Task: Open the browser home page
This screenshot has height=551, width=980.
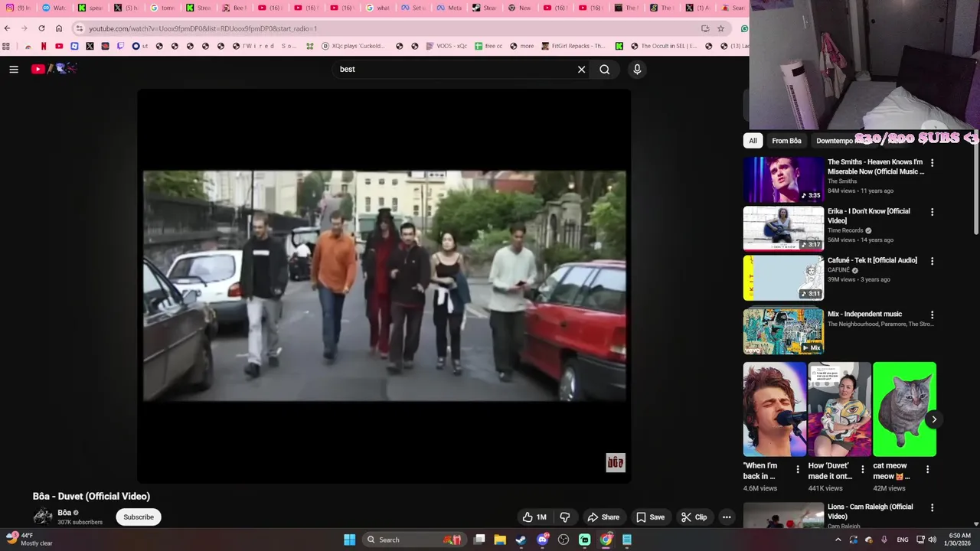Action: pyautogui.click(x=59, y=28)
